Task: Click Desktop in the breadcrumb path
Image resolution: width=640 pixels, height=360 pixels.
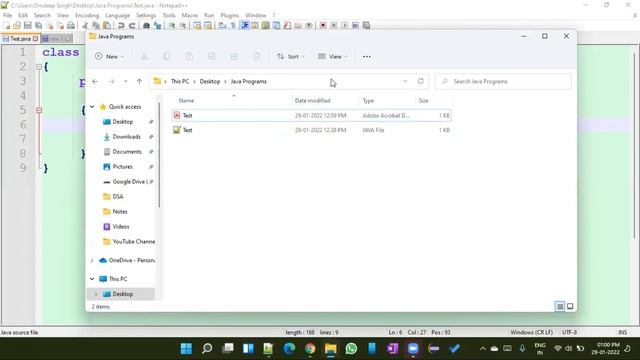Action: 210,81
